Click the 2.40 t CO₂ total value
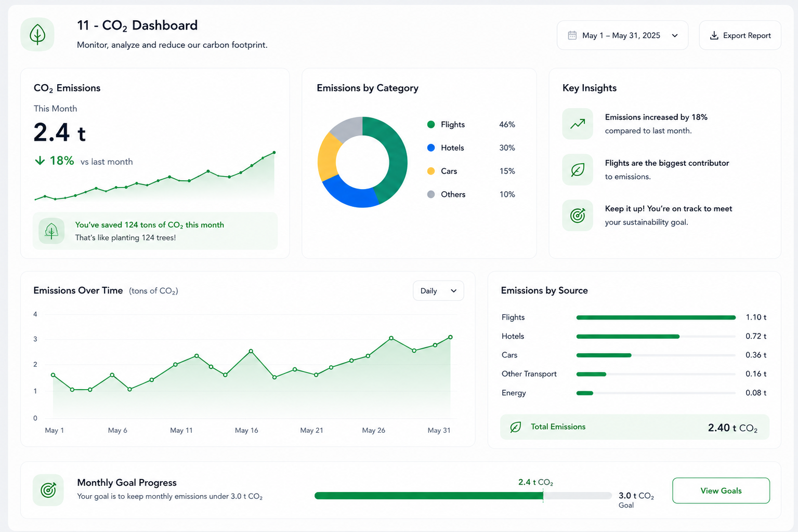The image size is (798, 532). [732, 428]
